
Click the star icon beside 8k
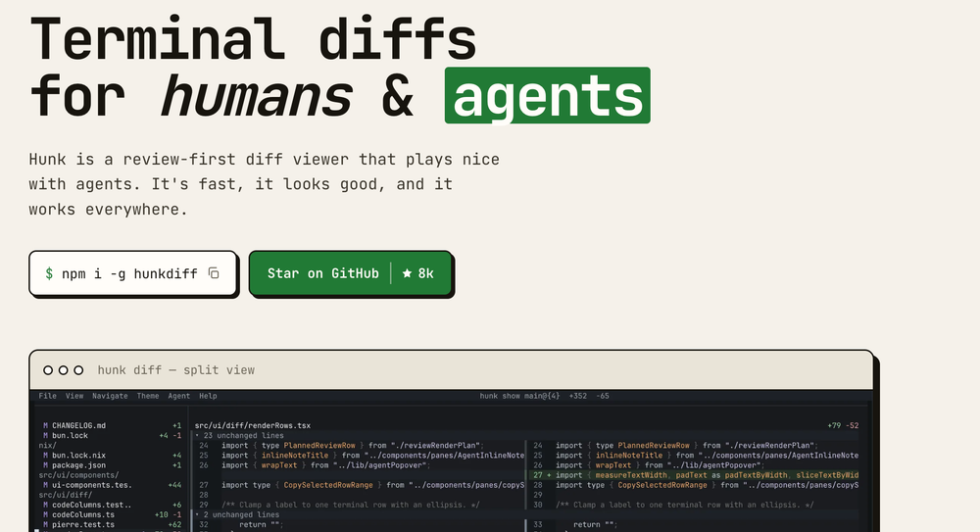click(x=407, y=273)
